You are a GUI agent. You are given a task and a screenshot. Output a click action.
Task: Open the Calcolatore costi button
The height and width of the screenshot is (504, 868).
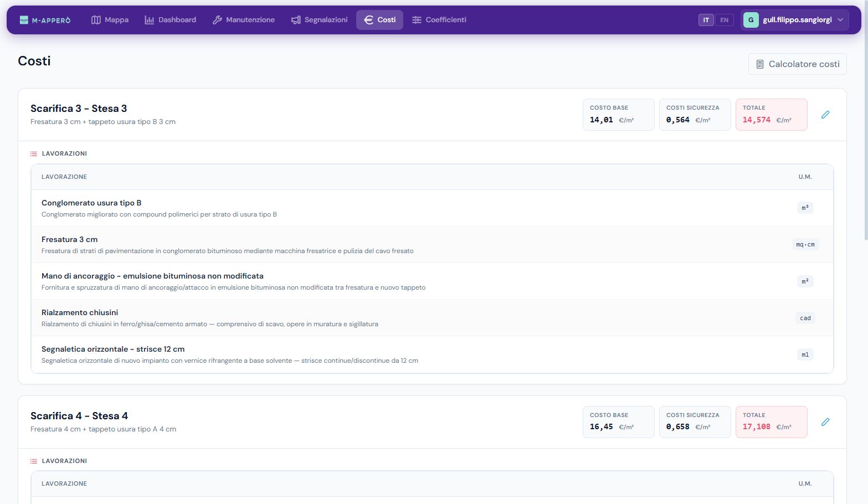pyautogui.click(x=798, y=64)
